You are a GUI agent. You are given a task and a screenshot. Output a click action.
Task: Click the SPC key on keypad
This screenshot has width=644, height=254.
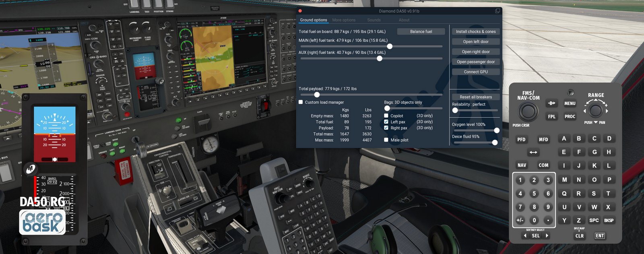point(594,221)
